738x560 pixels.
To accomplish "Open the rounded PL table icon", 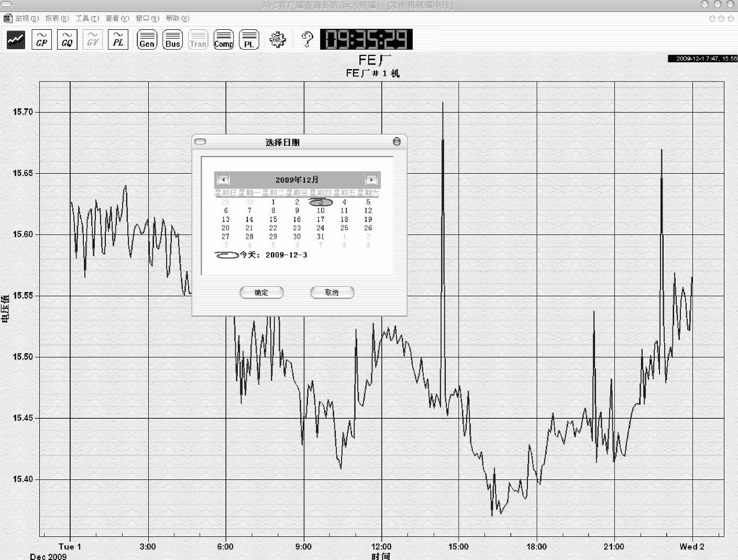I will (249, 40).
